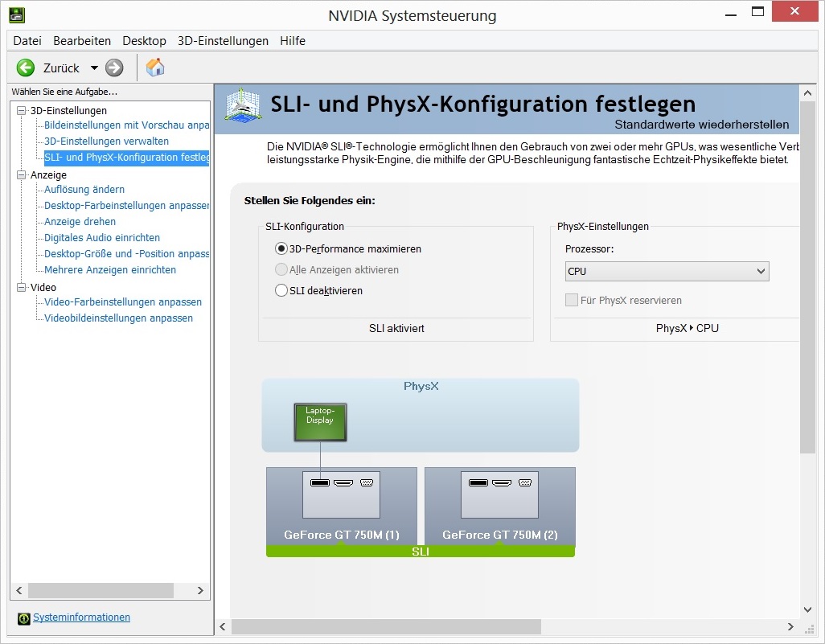This screenshot has width=825, height=644.
Task: Click main panel scroll up arrow
Action: [x=807, y=92]
